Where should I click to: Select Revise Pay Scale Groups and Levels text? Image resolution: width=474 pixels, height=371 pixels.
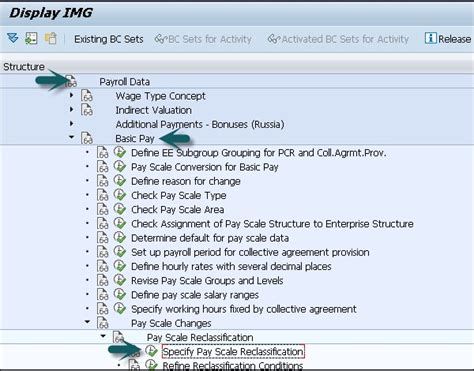tap(207, 281)
